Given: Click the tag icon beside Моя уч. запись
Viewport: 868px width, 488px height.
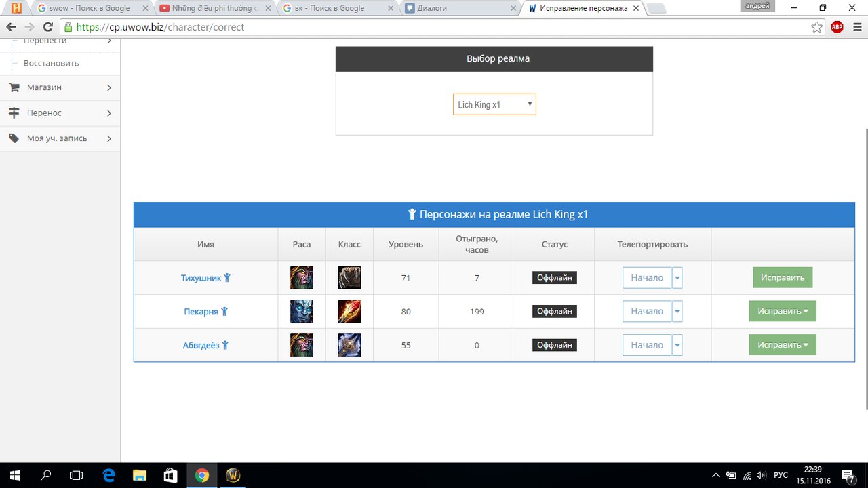Looking at the screenshot, I should pyautogui.click(x=14, y=138).
